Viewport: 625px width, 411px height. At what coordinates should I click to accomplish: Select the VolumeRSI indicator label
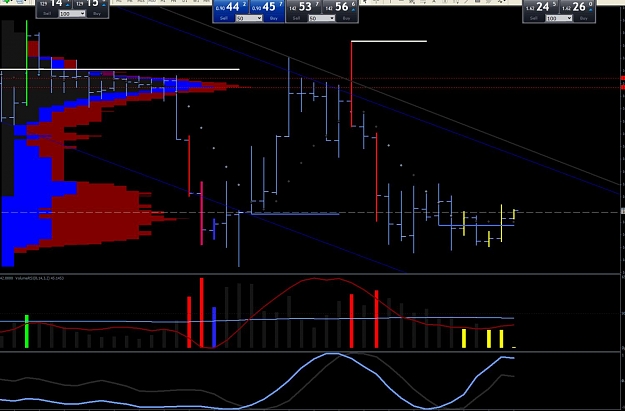pos(39,278)
